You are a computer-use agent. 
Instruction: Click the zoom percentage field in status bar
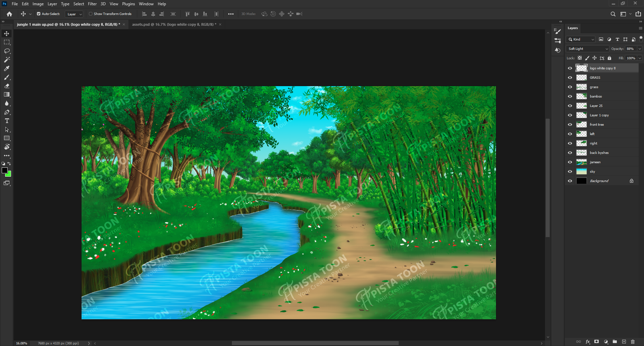pyautogui.click(x=22, y=343)
